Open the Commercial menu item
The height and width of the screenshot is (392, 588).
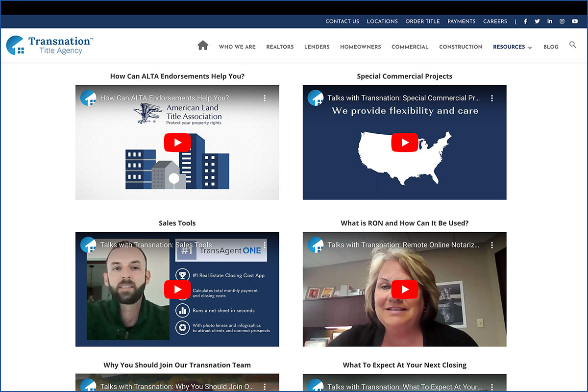point(410,47)
